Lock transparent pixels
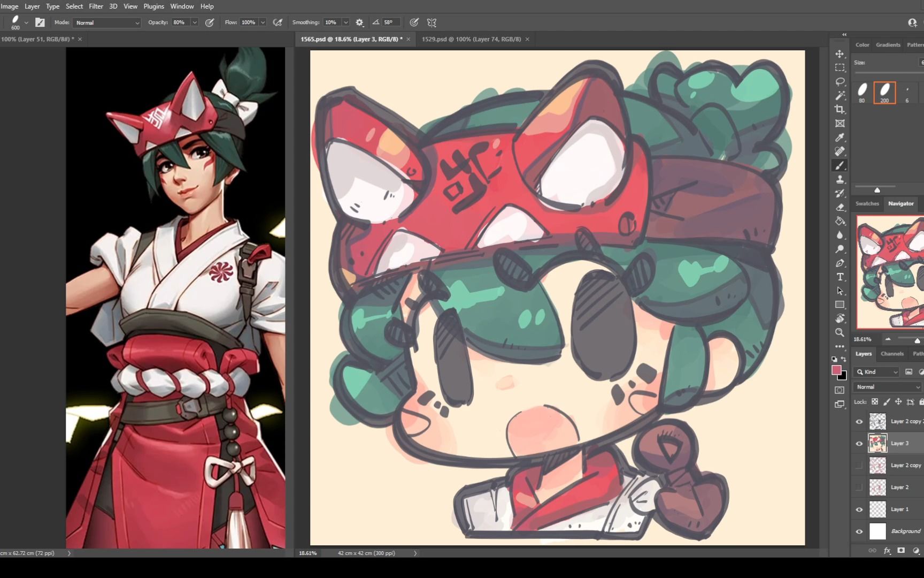Image resolution: width=924 pixels, height=578 pixels. coord(875,401)
